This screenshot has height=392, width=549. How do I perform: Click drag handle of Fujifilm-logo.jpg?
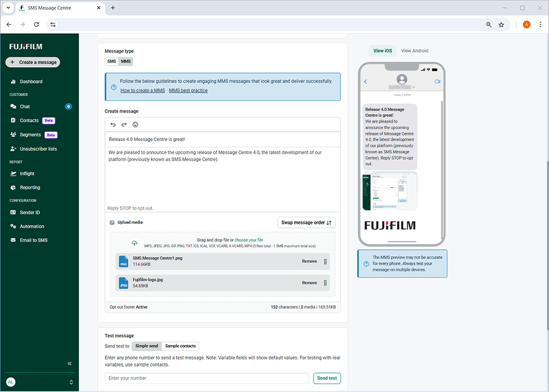[x=325, y=282]
